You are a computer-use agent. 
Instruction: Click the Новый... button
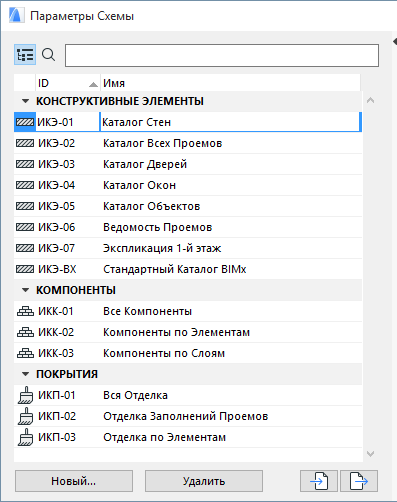(x=74, y=481)
